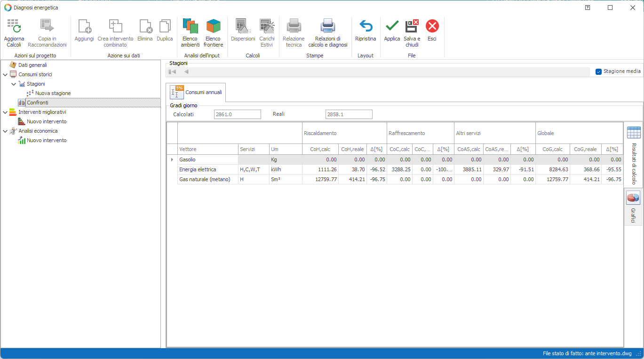Screen dimensions: 644x359
Task: Click the Reali gradi giorno field
Action: pos(349,114)
